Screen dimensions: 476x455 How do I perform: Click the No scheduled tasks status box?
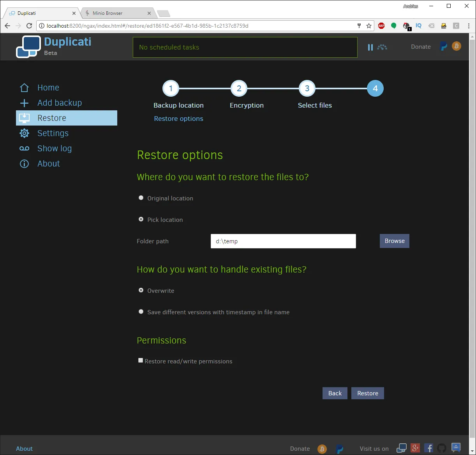[x=245, y=47]
